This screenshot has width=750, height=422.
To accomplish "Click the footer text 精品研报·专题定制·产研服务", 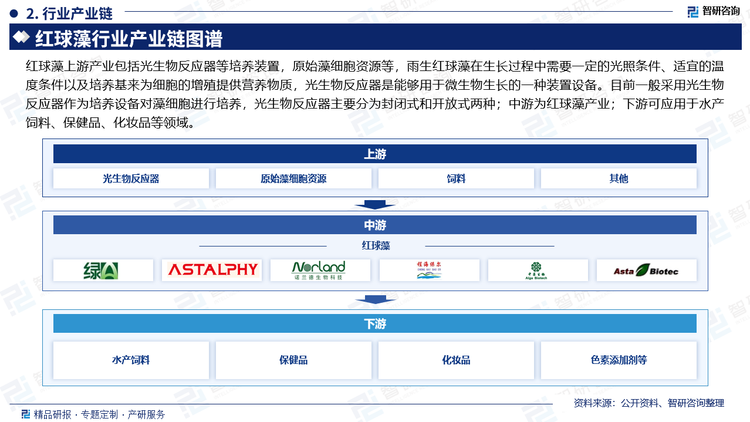I will [99, 414].
